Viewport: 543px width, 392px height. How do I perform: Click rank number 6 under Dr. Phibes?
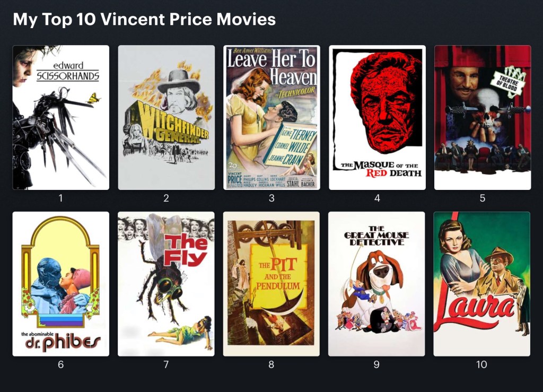tap(61, 364)
